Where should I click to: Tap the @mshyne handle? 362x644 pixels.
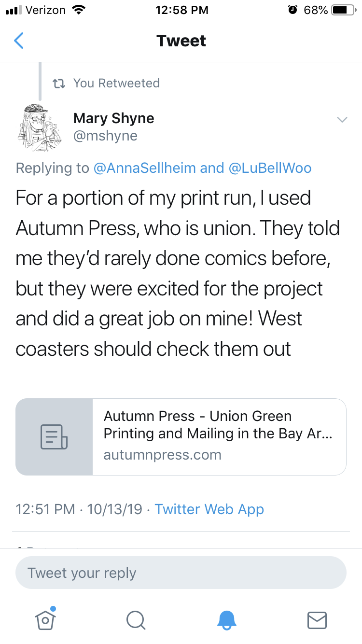point(105,136)
